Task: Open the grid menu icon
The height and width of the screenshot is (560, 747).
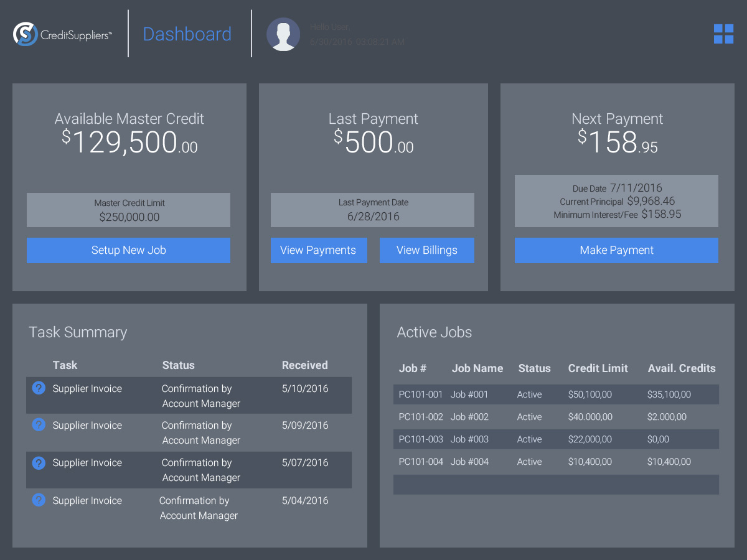Action: [x=723, y=34]
